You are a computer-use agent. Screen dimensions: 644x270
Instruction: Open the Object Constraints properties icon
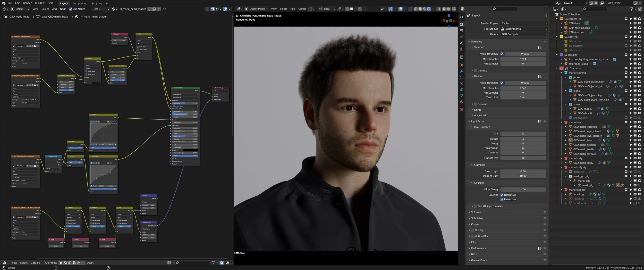(x=462, y=89)
